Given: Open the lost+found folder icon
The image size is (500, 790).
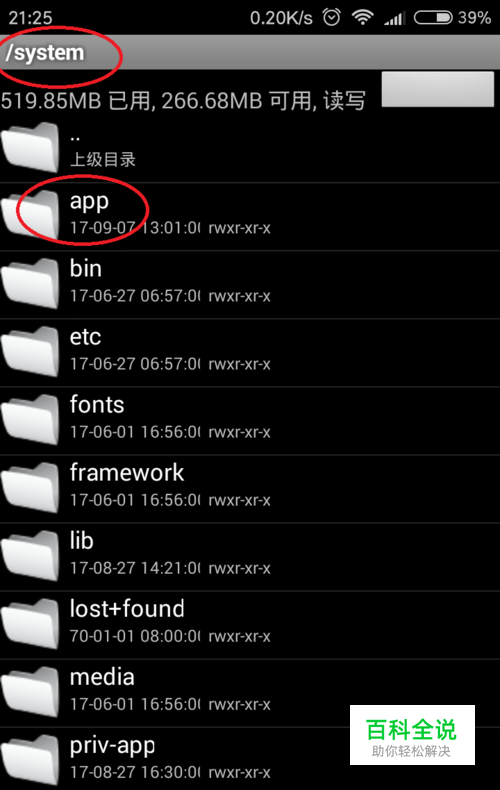Looking at the screenshot, I should (x=30, y=624).
